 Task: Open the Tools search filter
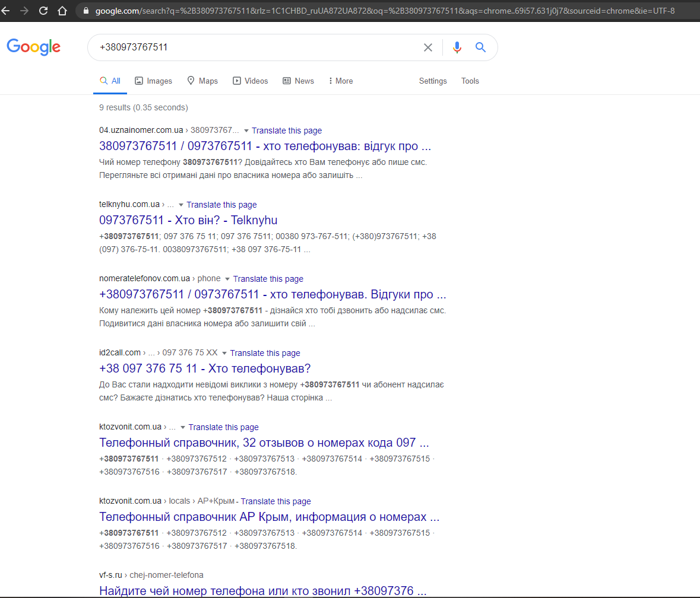pyautogui.click(x=470, y=81)
